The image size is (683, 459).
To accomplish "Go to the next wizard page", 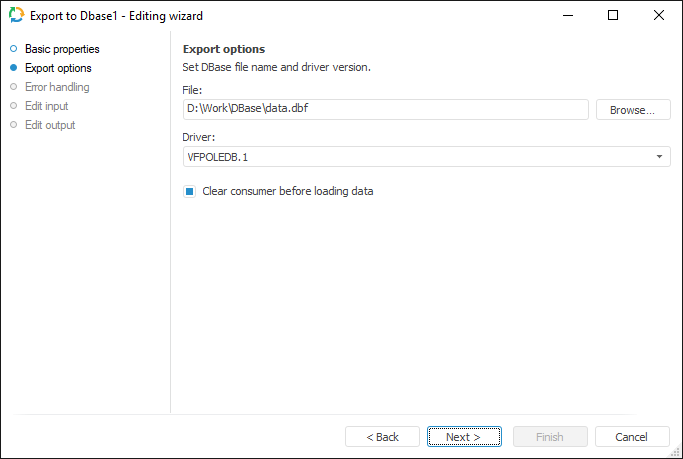I will (x=463, y=437).
